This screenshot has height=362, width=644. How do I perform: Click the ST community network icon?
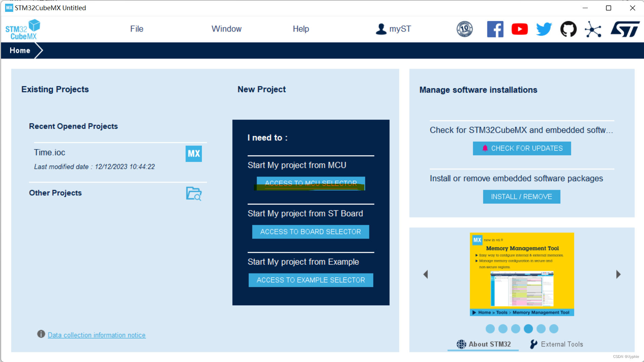click(x=593, y=29)
